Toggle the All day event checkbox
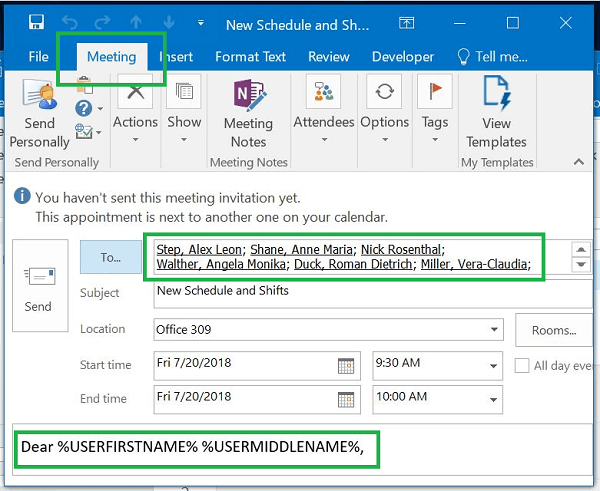Viewport: 600px width, 491px height. 522,365
